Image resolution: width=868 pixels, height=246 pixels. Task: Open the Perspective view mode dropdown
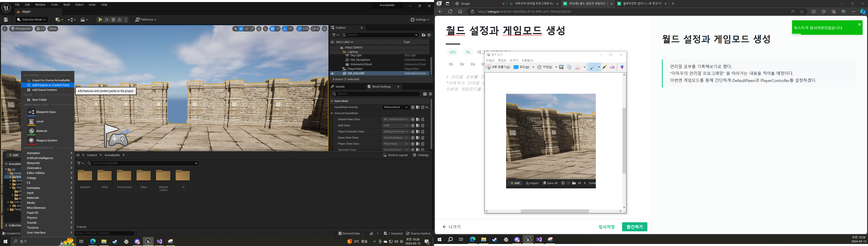(21, 29)
